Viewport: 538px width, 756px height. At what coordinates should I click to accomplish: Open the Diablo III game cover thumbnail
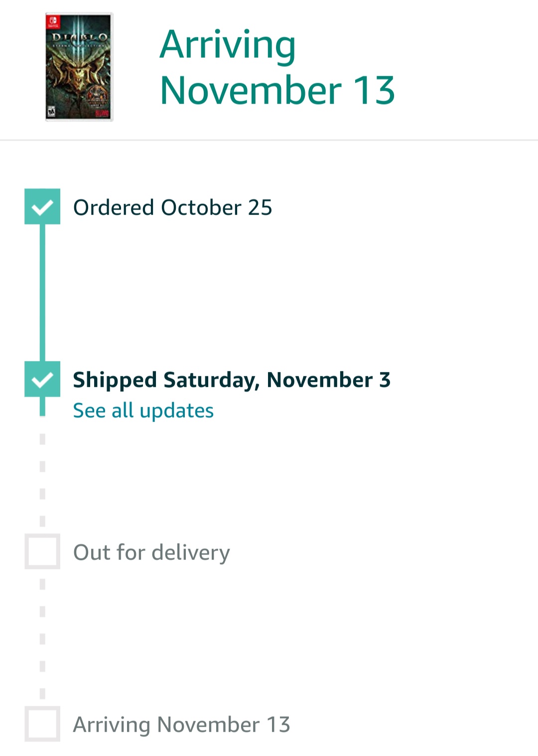[79, 67]
